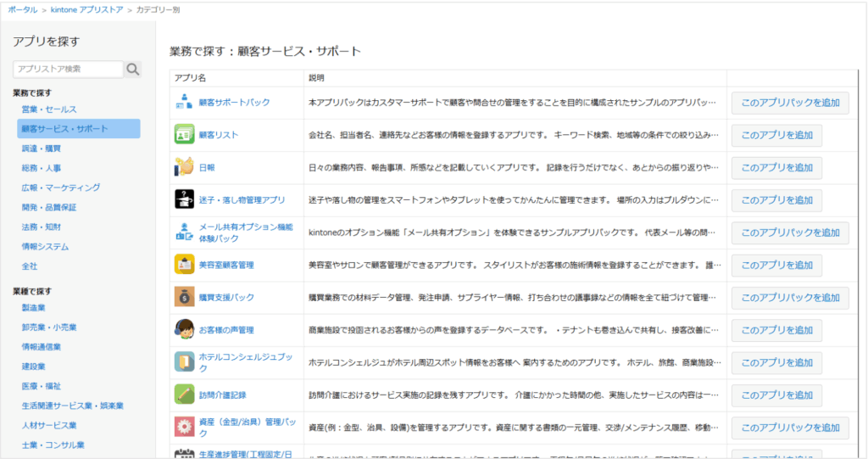
Task: Select 広報・マーケティング category
Action: pyautogui.click(x=61, y=188)
